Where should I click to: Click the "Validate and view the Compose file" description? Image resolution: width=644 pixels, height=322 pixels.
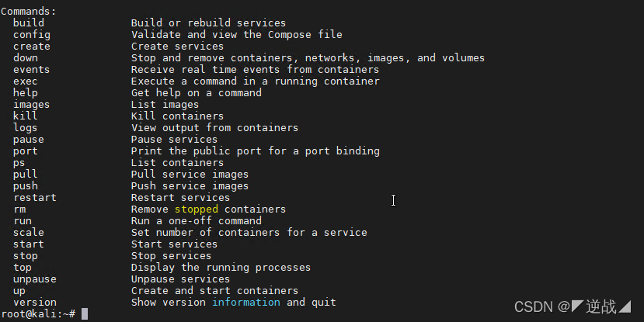236,35
